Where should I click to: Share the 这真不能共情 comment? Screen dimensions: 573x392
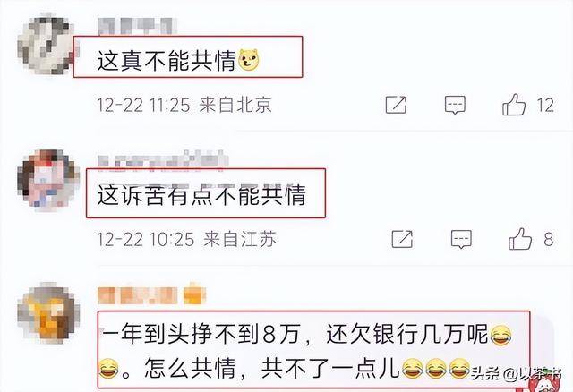coord(396,105)
